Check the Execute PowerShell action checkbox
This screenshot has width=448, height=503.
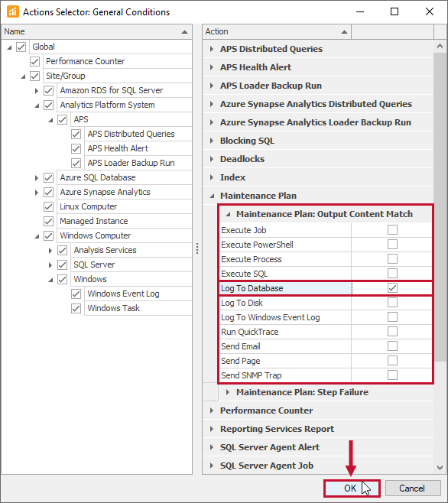click(x=392, y=245)
